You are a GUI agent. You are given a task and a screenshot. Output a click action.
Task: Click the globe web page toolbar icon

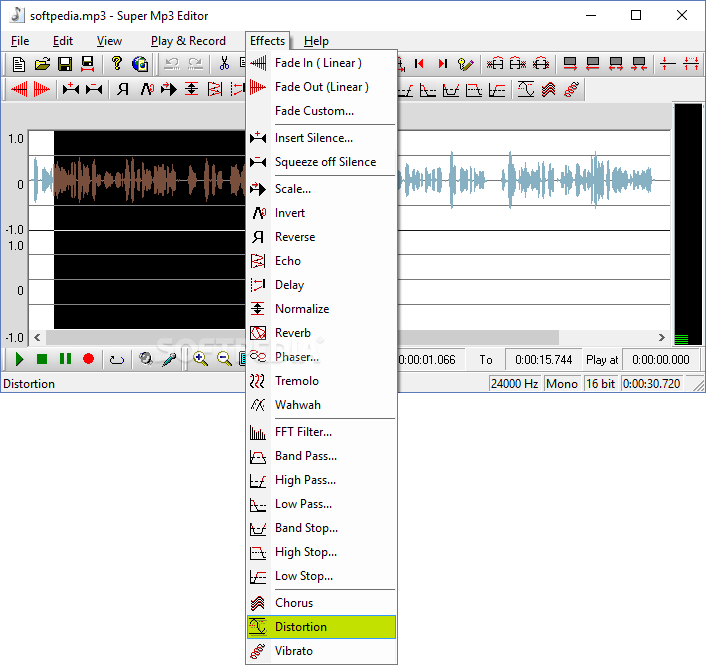140,64
